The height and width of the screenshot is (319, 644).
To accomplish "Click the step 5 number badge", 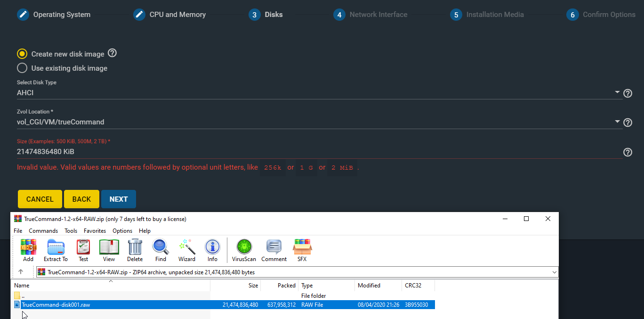I will pyautogui.click(x=456, y=15).
